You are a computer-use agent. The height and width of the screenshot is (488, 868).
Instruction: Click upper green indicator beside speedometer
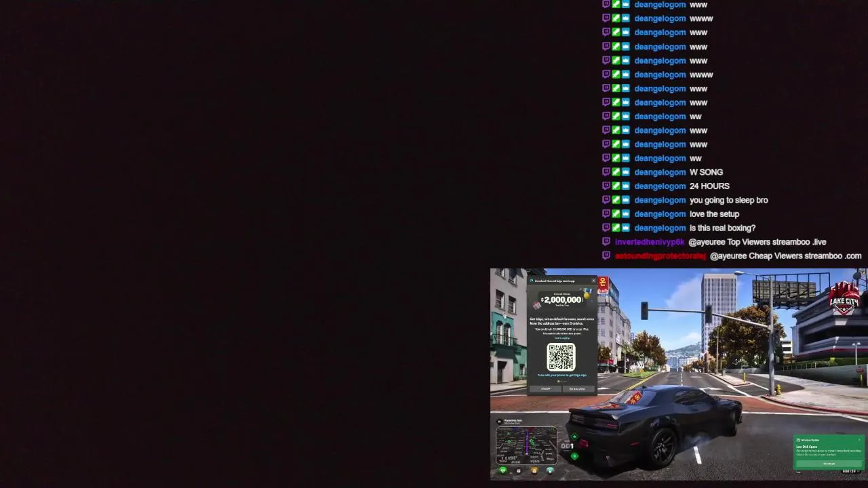pyautogui.click(x=574, y=436)
